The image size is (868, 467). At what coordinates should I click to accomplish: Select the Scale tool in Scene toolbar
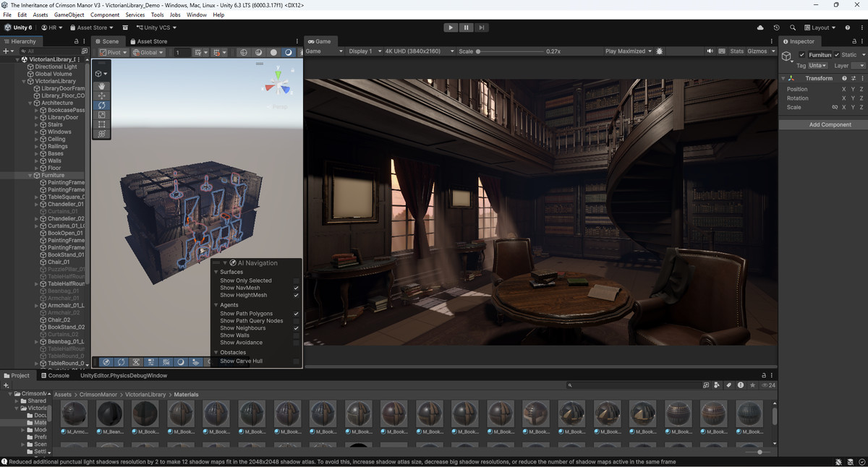coord(101,115)
